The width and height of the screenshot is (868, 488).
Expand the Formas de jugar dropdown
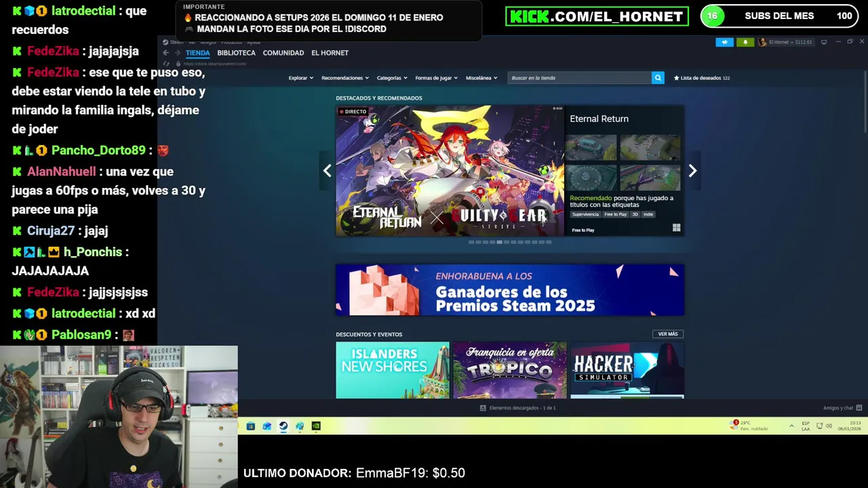pyautogui.click(x=437, y=78)
